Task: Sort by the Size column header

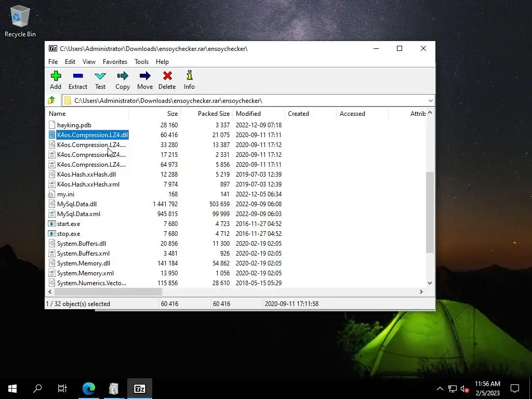Action: coord(155,114)
